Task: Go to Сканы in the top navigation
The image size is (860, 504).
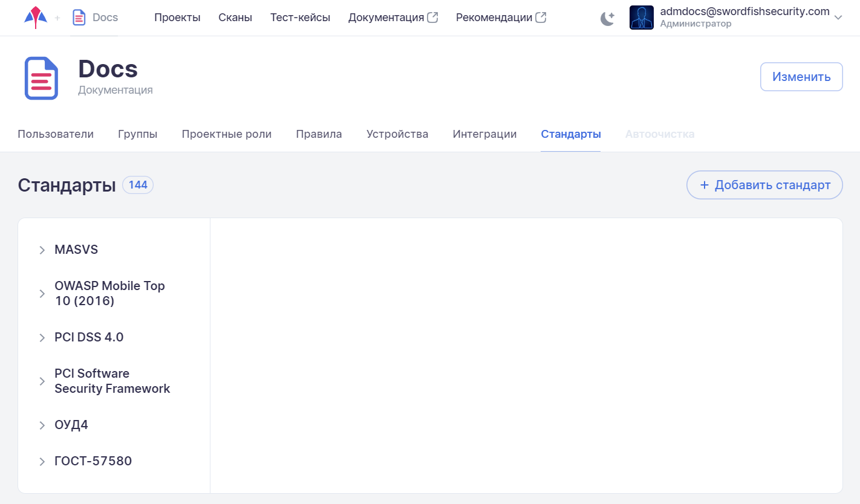Action: 235,18
